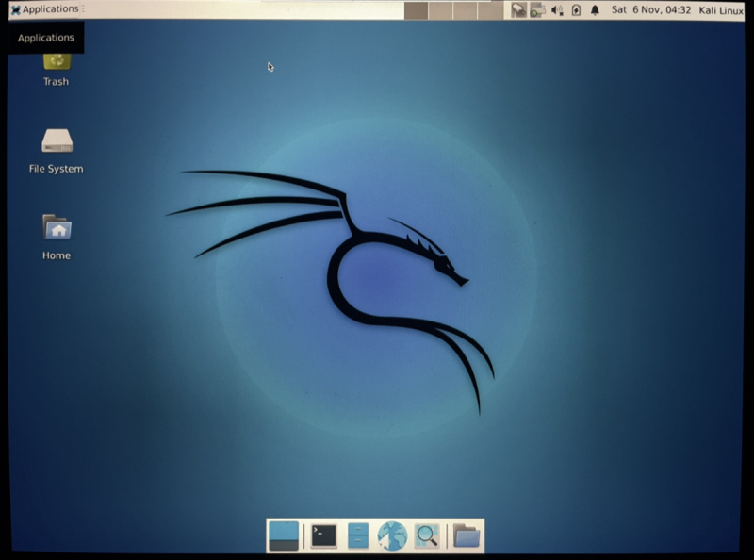This screenshot has width=754, height=560.
Task: Unmute audio via the muted speaker tray icon
Action: click(x=556, y=9)
